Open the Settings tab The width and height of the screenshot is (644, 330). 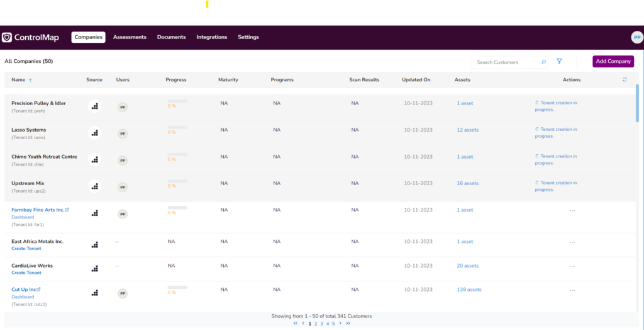(x=248, y=37)
